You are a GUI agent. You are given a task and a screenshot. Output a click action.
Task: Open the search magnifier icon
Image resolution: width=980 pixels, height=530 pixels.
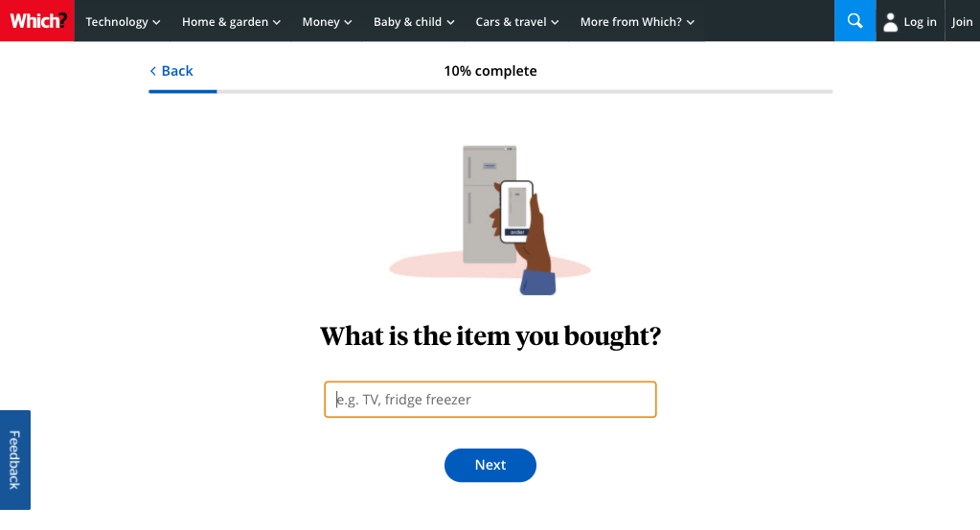point(855,21)
